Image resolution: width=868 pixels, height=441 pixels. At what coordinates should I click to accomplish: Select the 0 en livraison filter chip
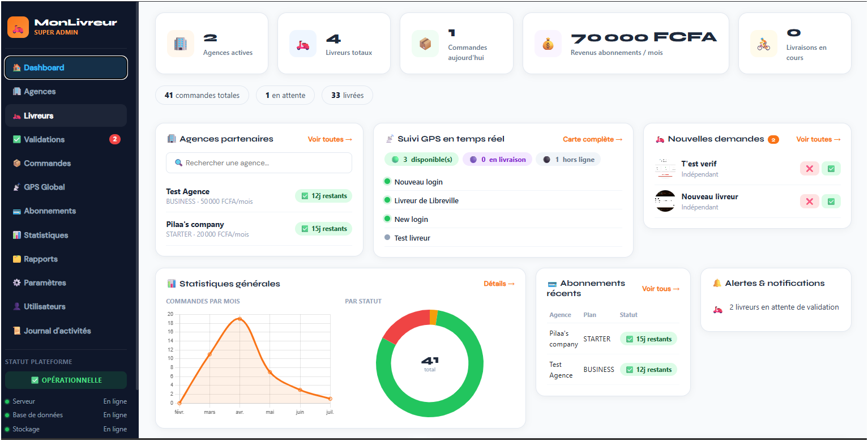(x=497, y=160)
